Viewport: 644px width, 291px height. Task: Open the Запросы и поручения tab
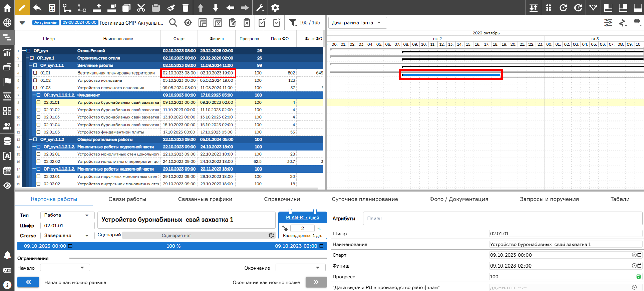coord(549,199)
